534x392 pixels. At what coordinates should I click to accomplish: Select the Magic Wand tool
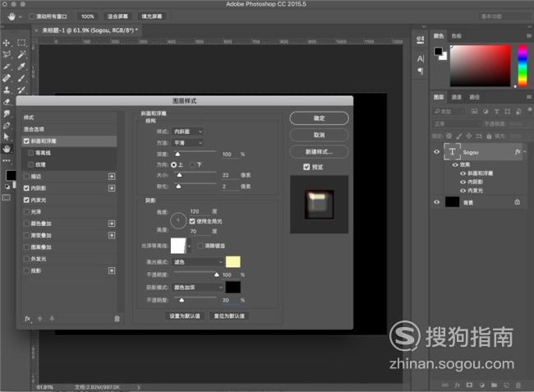tap(21, 54)
